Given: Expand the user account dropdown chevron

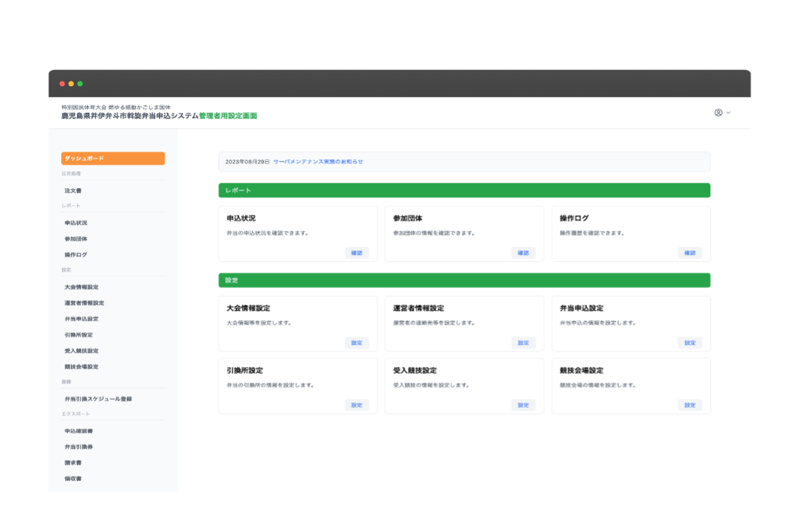Looking at the screenshot, I should pyautogui.click(x=728, y=113).
